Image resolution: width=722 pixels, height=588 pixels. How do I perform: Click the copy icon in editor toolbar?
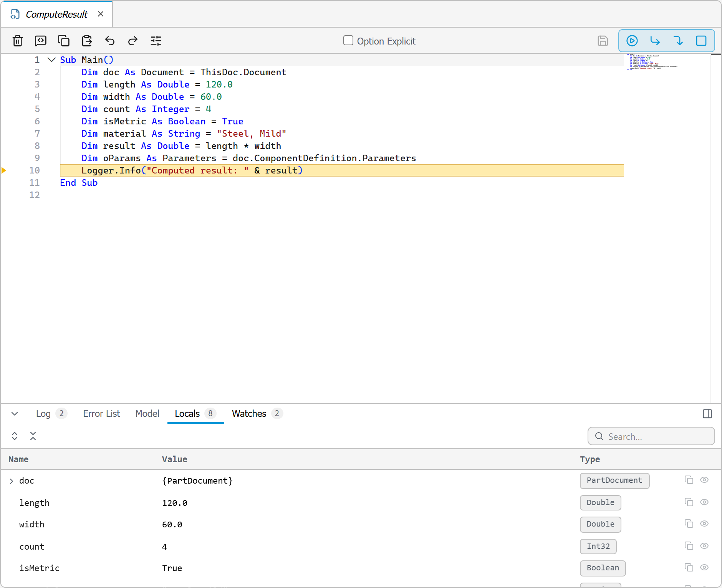tap(64, 41)
